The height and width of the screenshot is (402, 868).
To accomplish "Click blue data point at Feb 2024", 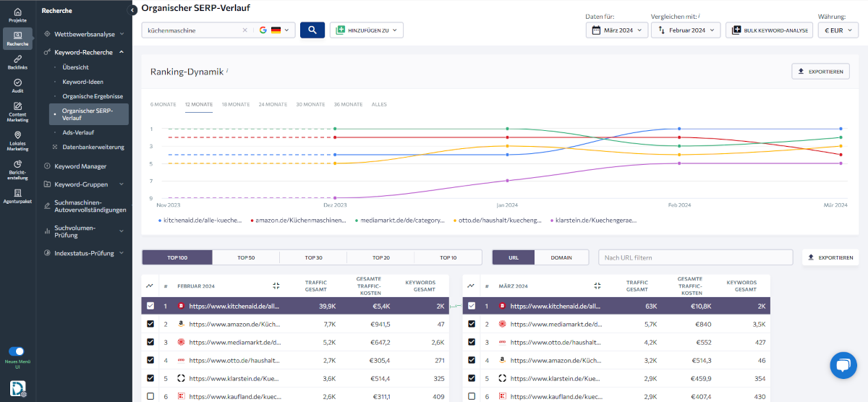I will [x=679, y=129].
